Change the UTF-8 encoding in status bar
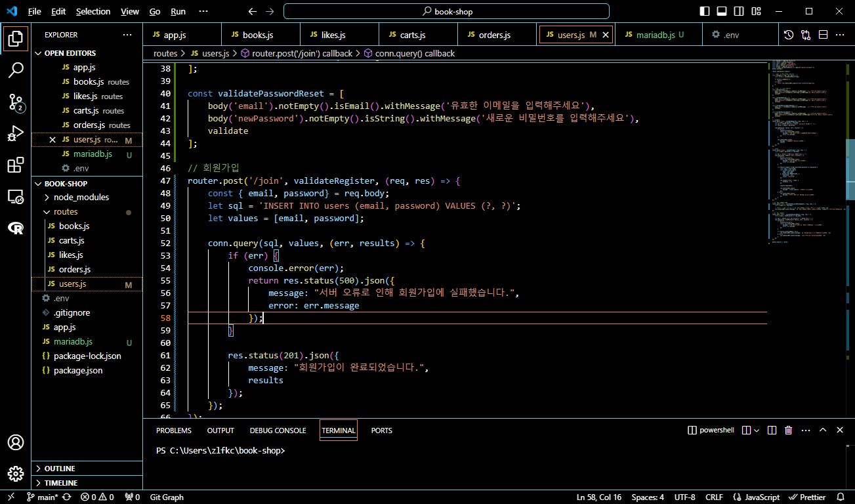This screenshot has width=855, height=504. [x=684, y=497]
